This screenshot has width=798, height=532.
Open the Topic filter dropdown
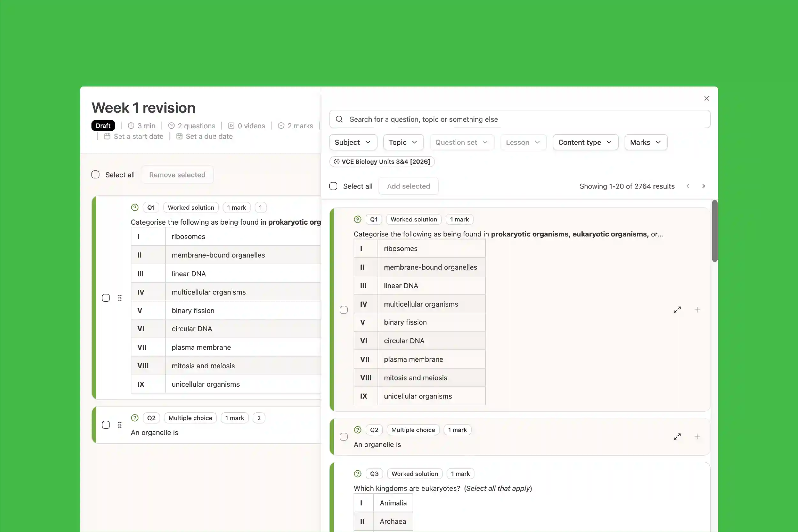pos(403,142)
